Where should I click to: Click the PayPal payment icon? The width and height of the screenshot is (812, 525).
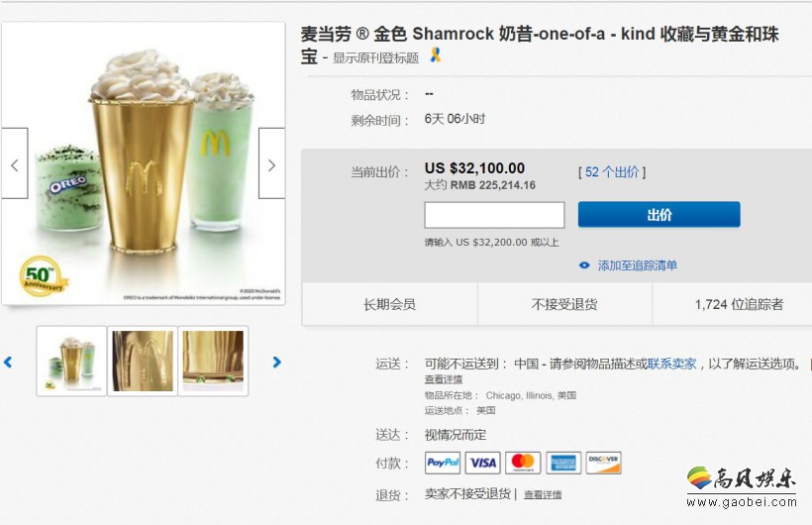coord(443,463)
